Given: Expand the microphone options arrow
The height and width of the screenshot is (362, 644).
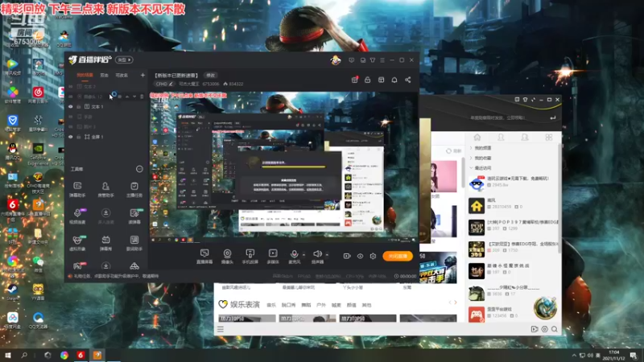Looking at the screenshot, I should [304, 254].
